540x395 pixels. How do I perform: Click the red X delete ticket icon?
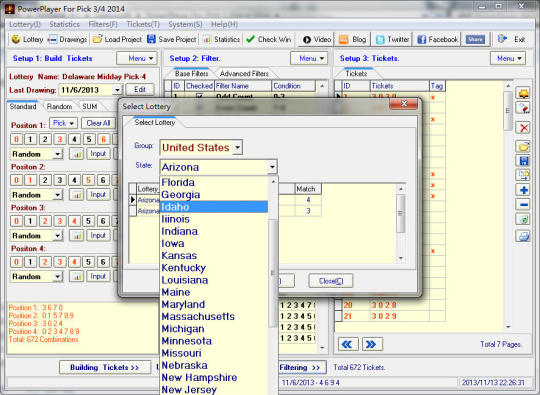tap(524, 128)
